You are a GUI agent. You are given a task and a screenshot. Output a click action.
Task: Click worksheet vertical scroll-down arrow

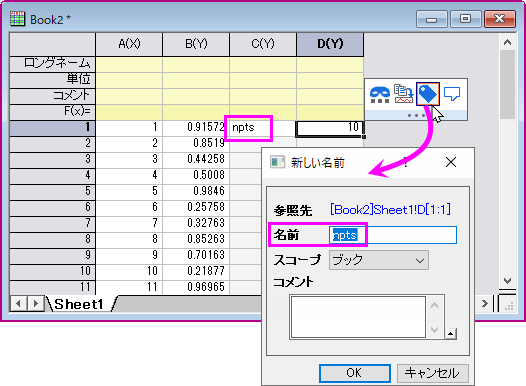point(508,280)
